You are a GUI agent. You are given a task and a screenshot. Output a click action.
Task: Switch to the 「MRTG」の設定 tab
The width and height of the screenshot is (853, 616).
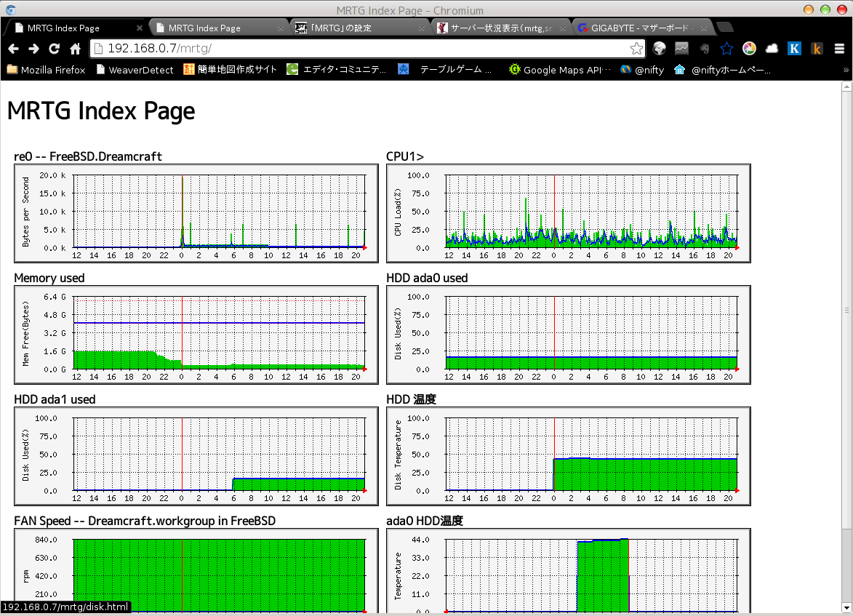(x=359, y=28)
